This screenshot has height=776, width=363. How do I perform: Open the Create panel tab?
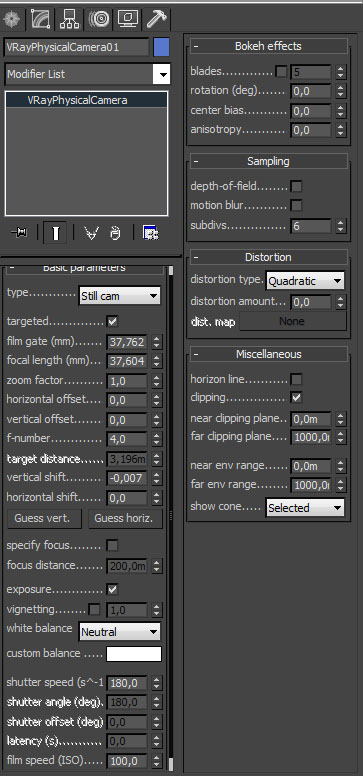tap(12, 19)
